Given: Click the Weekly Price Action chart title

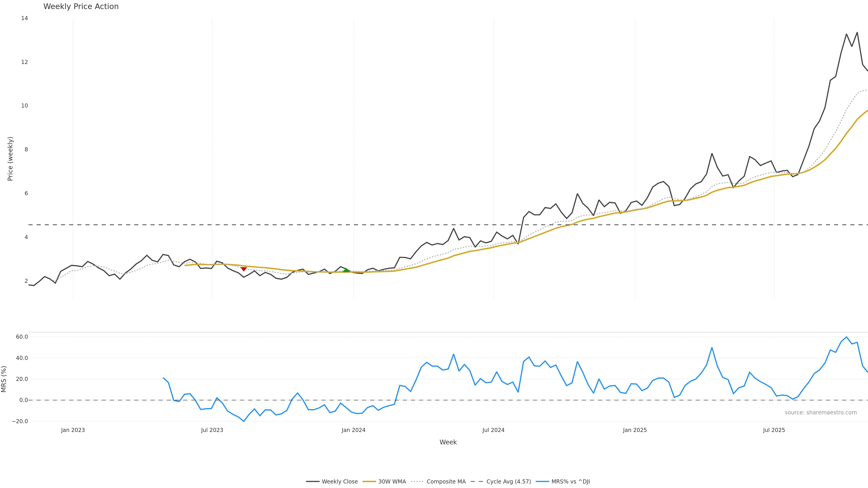Looking at the screenshot, I should point(81,6).
